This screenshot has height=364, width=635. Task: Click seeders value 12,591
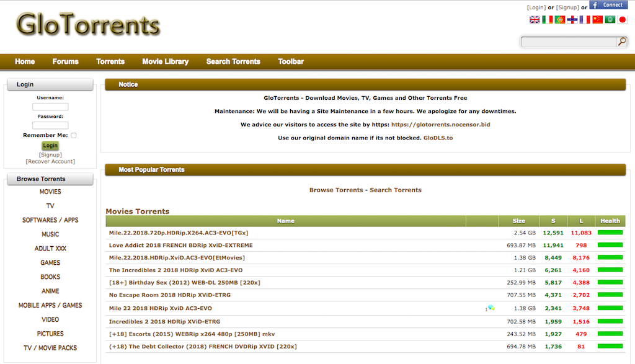click(553, 233)
